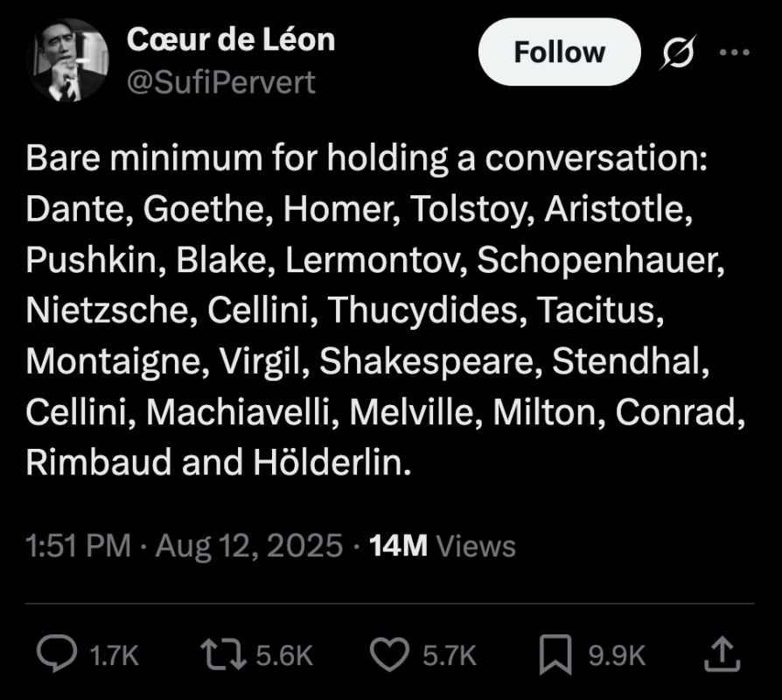Viewport: 782px width, 700px height.
Task: Click the 1.7K reply count
Action: 115,655
